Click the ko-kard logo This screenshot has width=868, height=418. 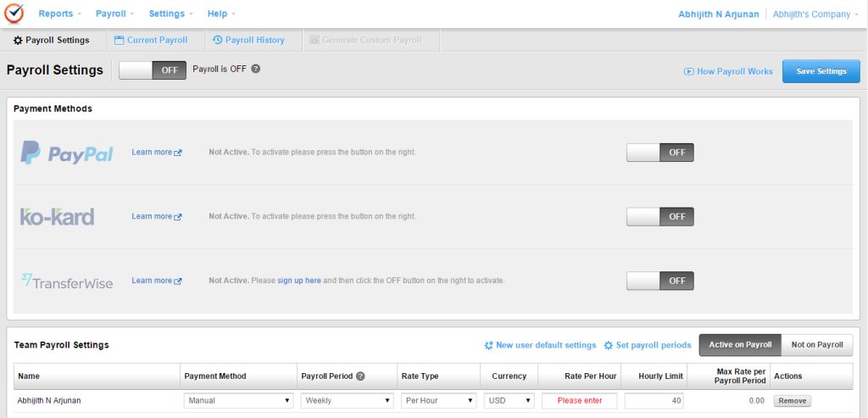pyautogui.click(x=57, y=217)
